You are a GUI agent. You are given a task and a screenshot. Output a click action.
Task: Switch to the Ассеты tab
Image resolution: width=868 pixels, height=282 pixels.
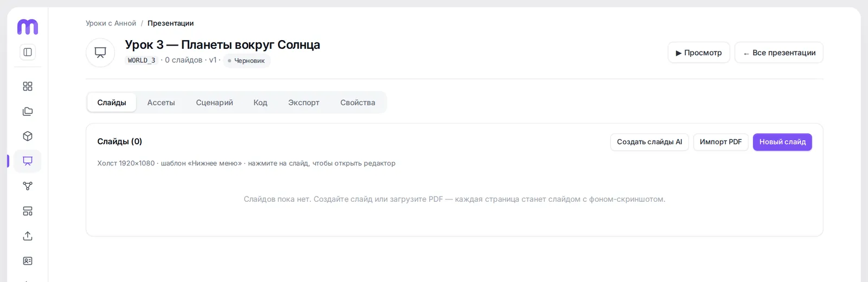pyautogui.click(x=161, y=102)
